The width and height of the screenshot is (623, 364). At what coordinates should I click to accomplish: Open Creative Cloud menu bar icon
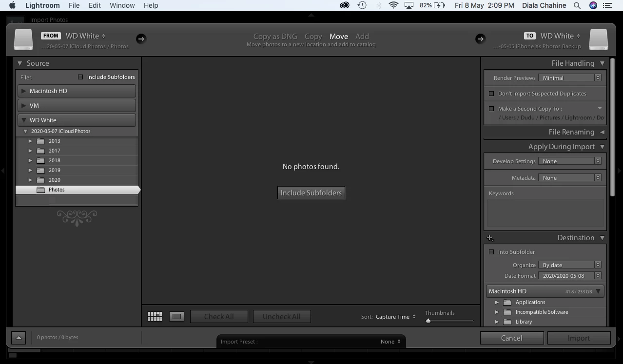click(345, 5)
